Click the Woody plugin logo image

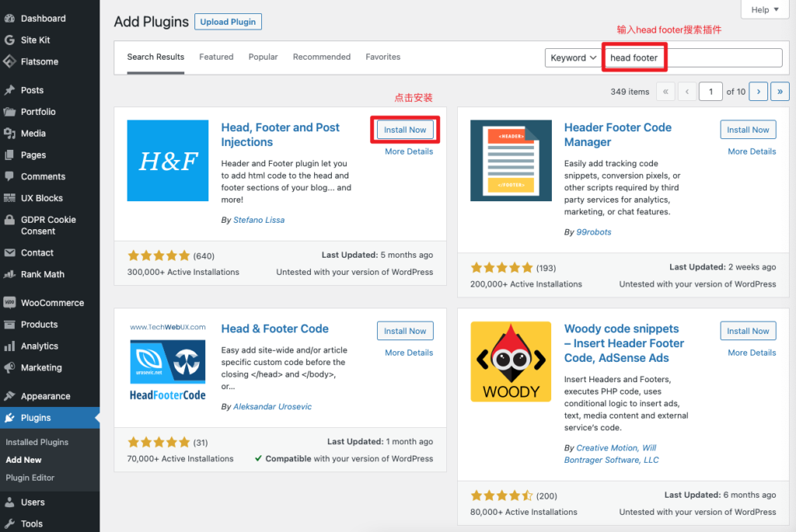511,362
